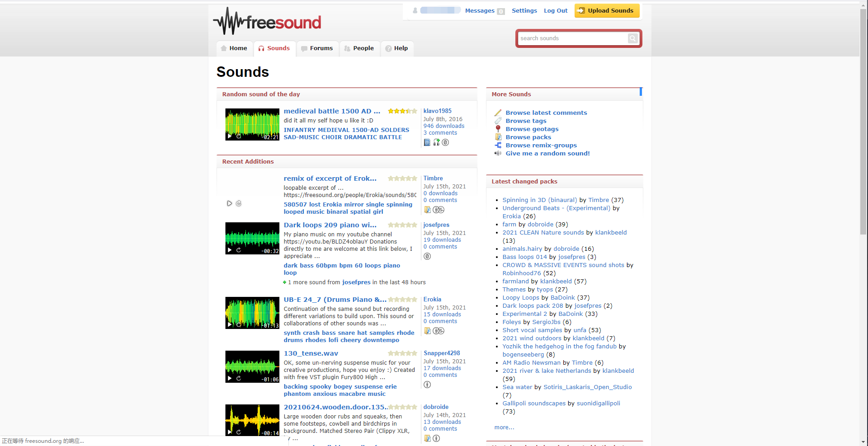This screenshot has width=868, height=446.
Task: Focus the search sounds input field
Action: 573,38
